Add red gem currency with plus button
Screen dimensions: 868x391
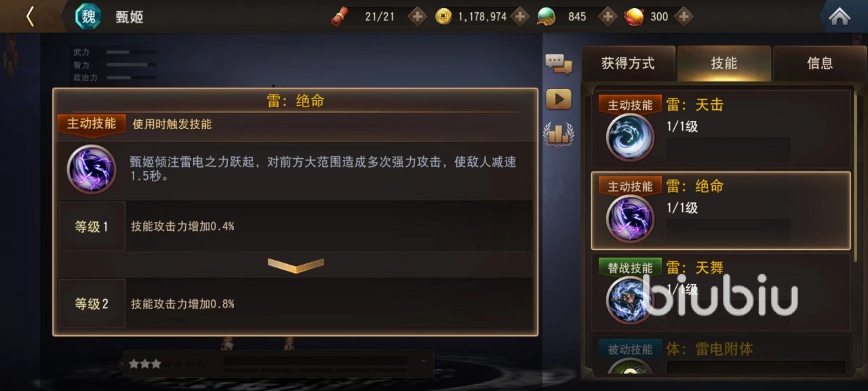click(x=684, y=16)
